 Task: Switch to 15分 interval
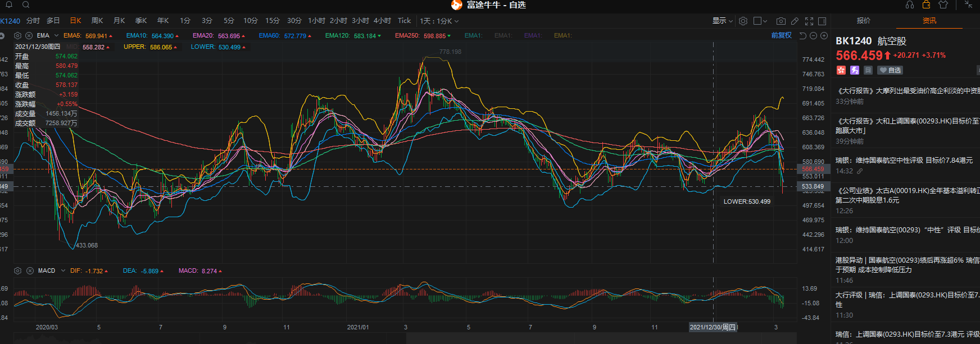(x=273, y=21)
